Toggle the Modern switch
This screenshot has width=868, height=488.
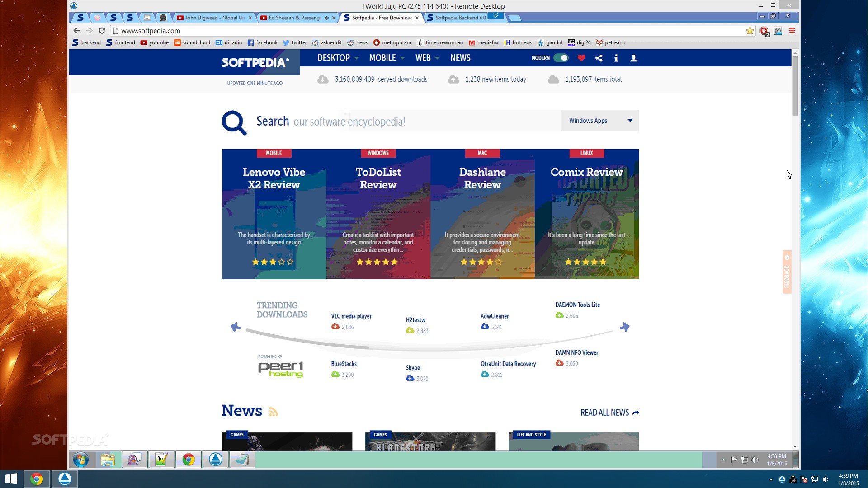coord(561,58)
